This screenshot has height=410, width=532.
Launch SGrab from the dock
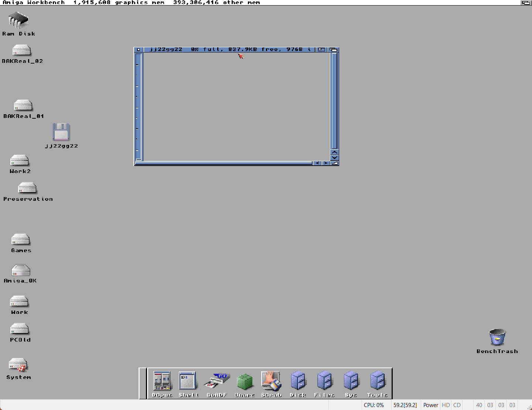point(271,381)
